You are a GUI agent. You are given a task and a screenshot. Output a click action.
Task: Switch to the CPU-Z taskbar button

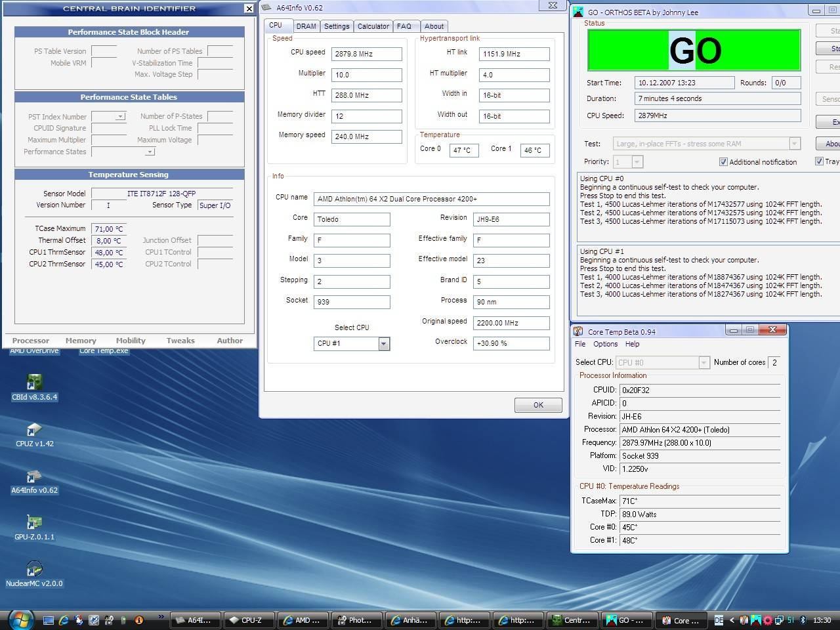point(249,620)
